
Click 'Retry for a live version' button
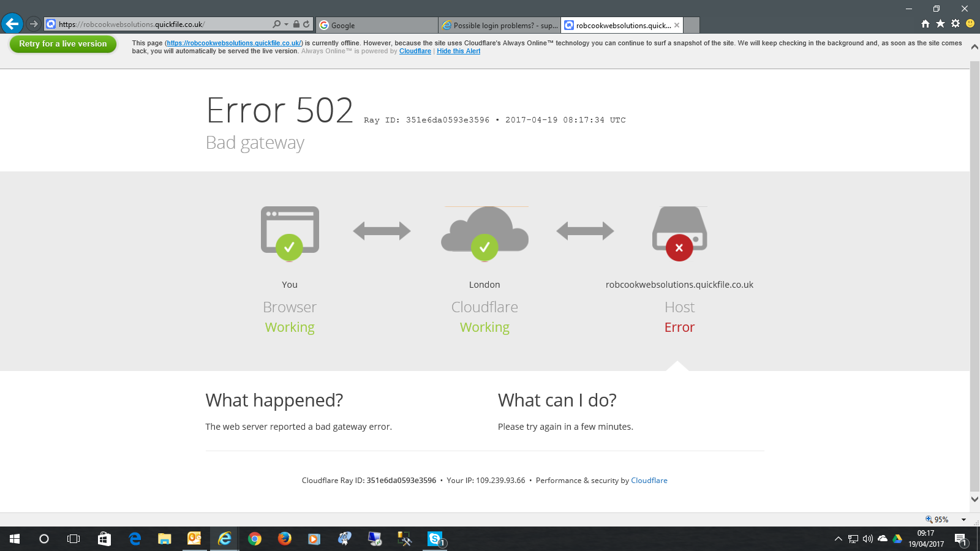pos(63,44)
